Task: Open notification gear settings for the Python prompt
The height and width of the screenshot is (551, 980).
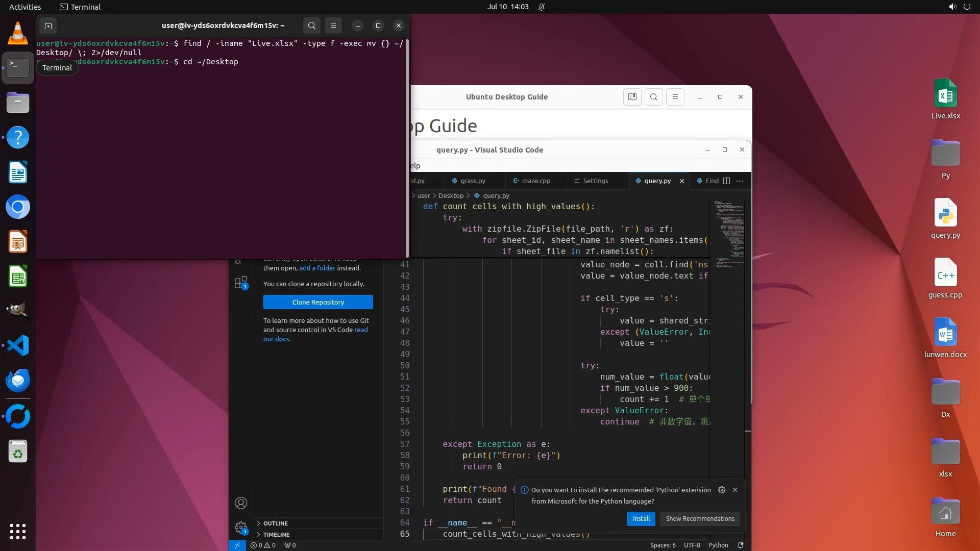Action: pos(721,490)
